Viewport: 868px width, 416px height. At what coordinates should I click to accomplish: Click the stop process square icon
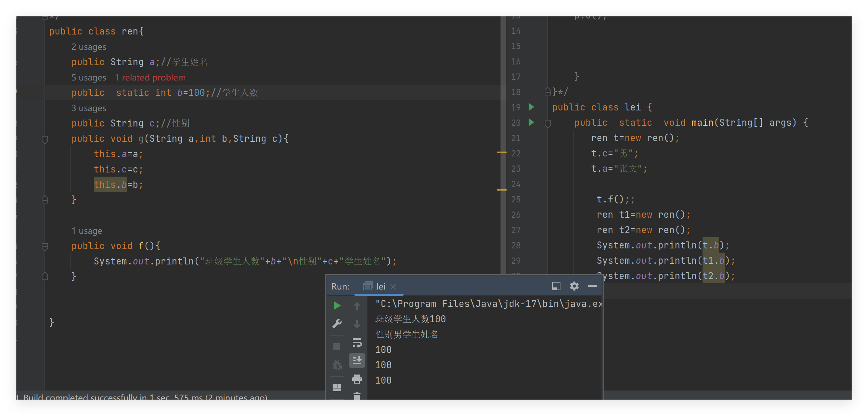coord(336,347)
